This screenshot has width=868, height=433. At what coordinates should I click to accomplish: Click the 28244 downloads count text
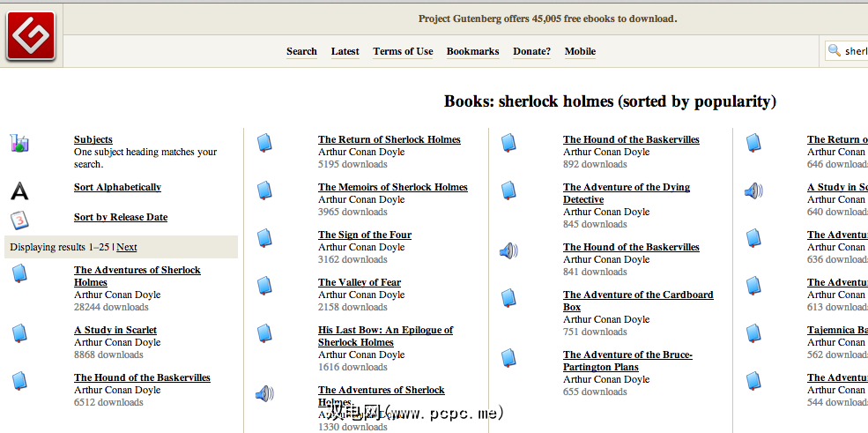click(111, 307)
